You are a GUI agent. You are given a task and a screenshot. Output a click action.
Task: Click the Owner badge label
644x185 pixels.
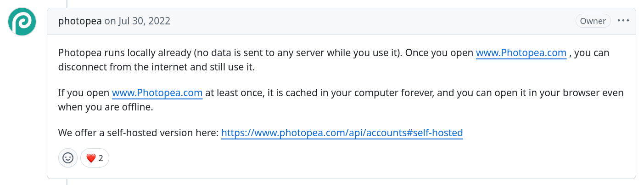(x=593, y=21)
